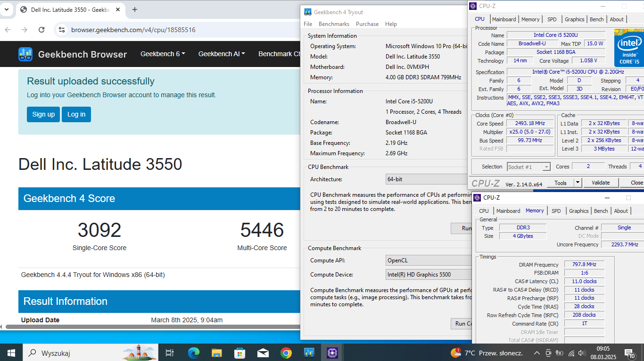Screen dimensions: 644x361
Task: Click the Geekbench Browser logo
Action: (x=73, y=54)
